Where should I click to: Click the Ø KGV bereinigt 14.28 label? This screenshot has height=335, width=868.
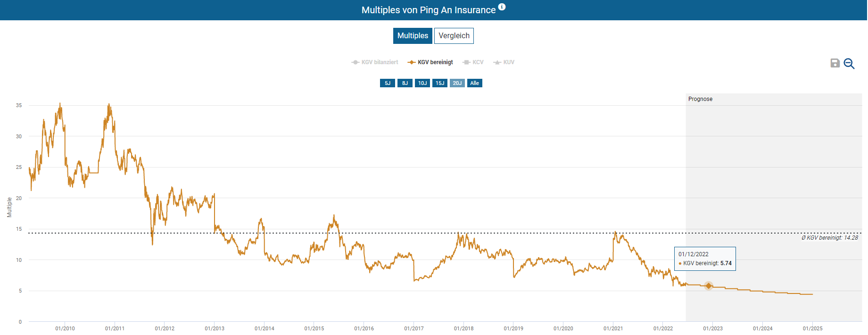830,238
